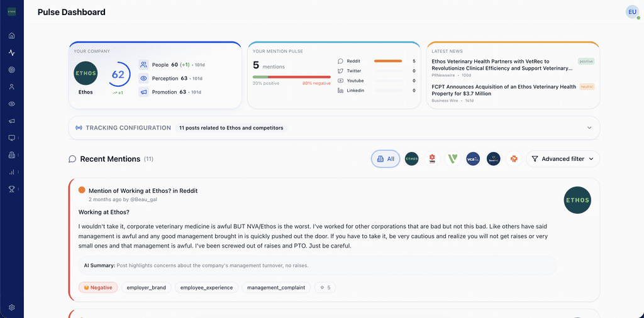Image resolution: width=644 pixels, height=318 pixels.
Task: Click the author handle @Beau_gal
Action: click(144, 199)
